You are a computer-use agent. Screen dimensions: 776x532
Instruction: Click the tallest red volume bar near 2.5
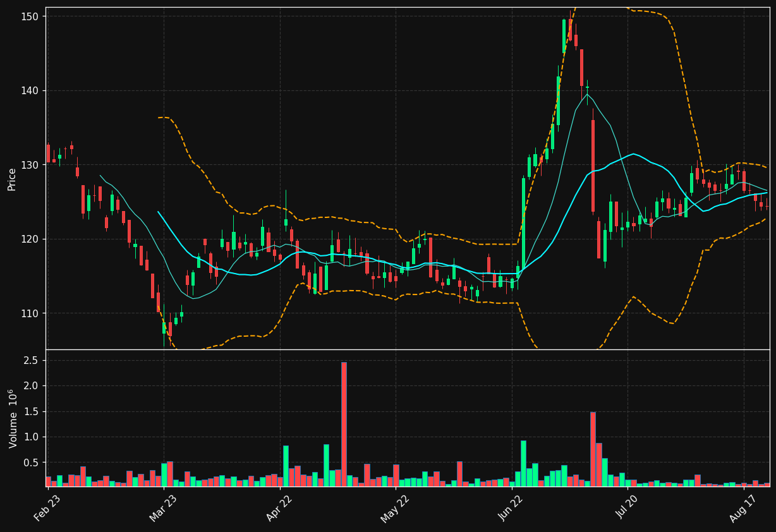coord(344,424)
